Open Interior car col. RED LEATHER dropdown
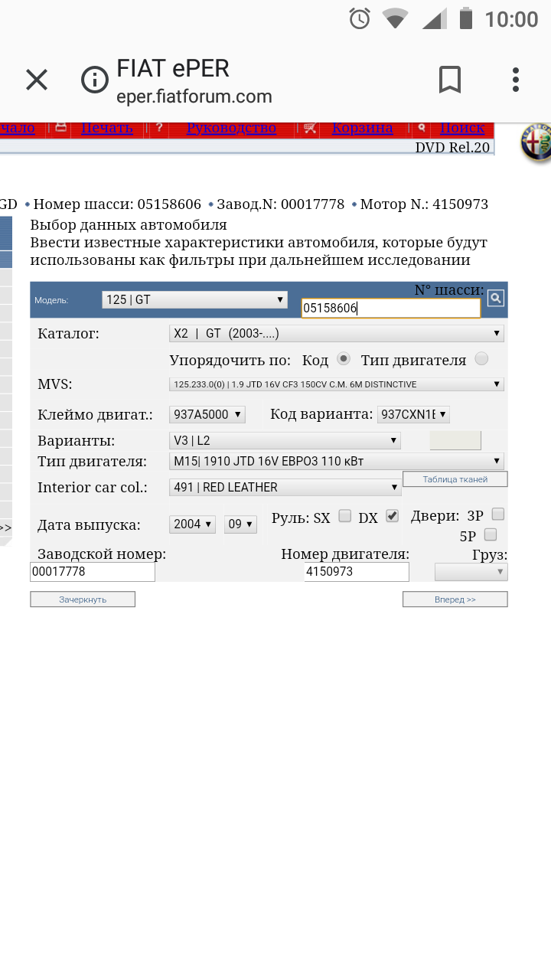551x980 pixels. (285, 487)
